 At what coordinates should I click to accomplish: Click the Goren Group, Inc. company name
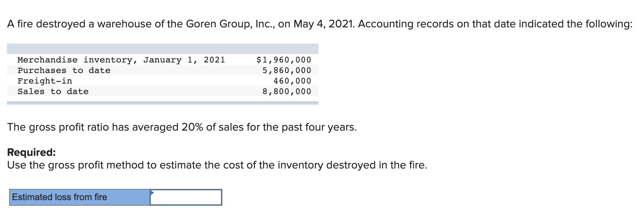(230, 24)
